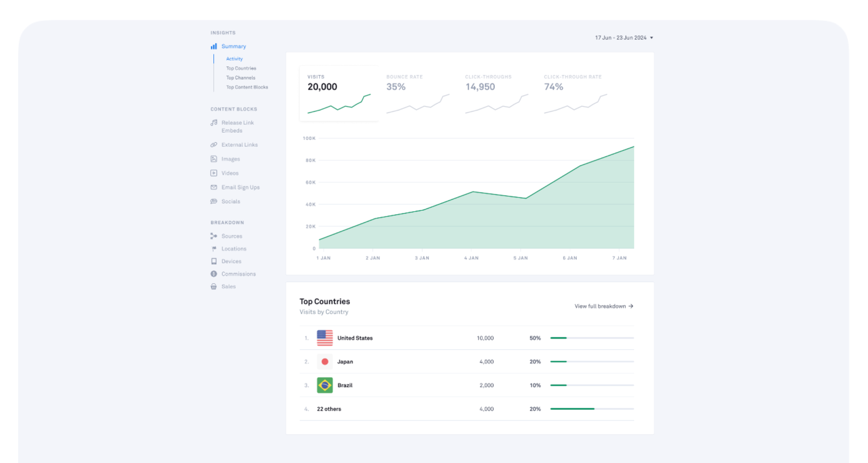Open the Devices breakdown

click(x=231, y=261)
